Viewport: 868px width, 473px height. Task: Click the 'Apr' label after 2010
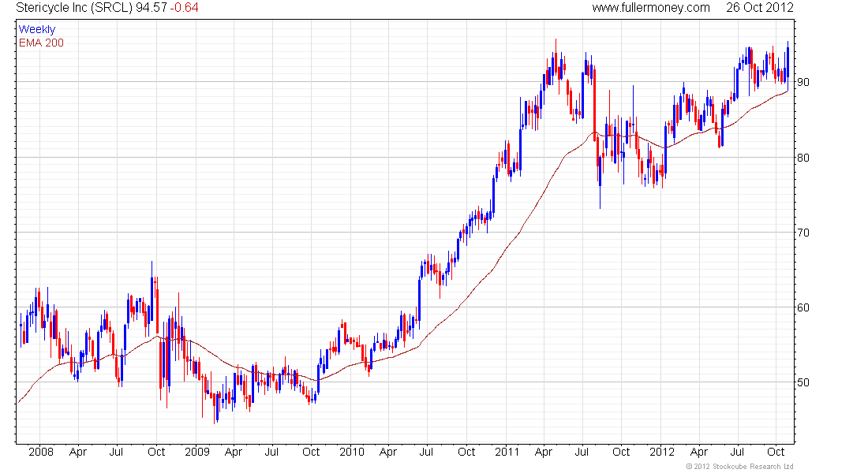point(388,453)
